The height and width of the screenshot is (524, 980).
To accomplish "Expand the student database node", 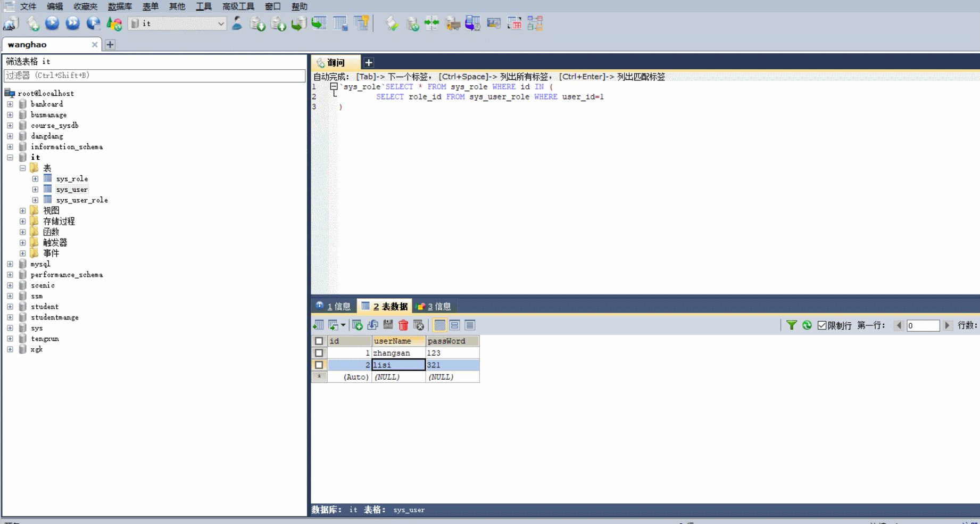I will [x=10, y=306].
